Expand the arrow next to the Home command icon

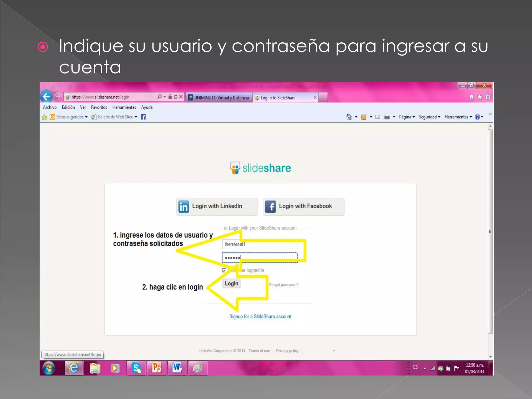pos(356,117)
